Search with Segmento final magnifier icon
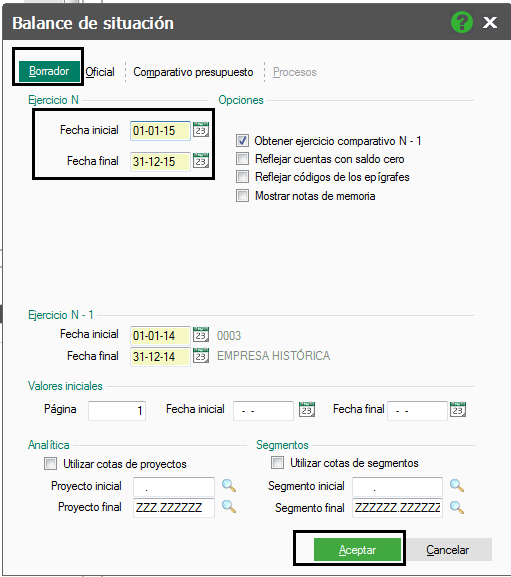The height and width of the screenshot is (577, 511). click(457, 507)
